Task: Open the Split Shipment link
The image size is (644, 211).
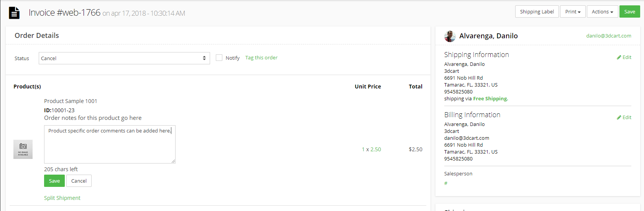Action: pyautogui.click(x=62, y=198)
